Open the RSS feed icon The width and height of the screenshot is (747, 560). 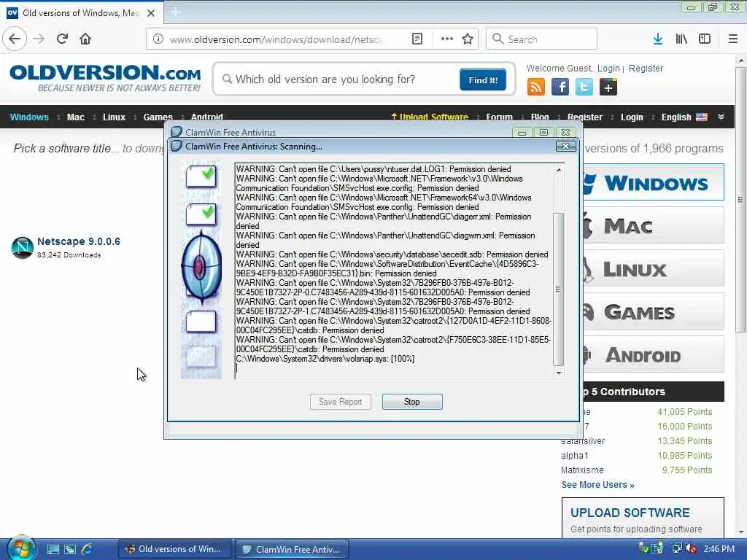pyautogui.click(x=536, y=87)
